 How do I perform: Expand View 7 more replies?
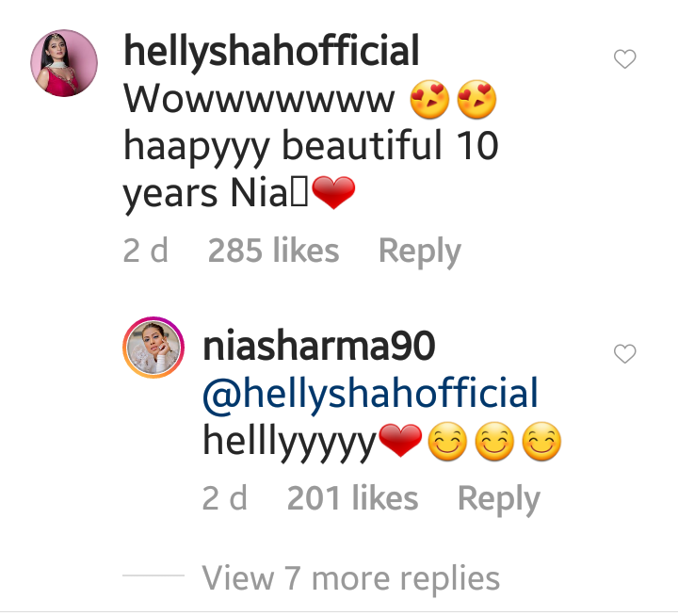(x=351, y=576)
